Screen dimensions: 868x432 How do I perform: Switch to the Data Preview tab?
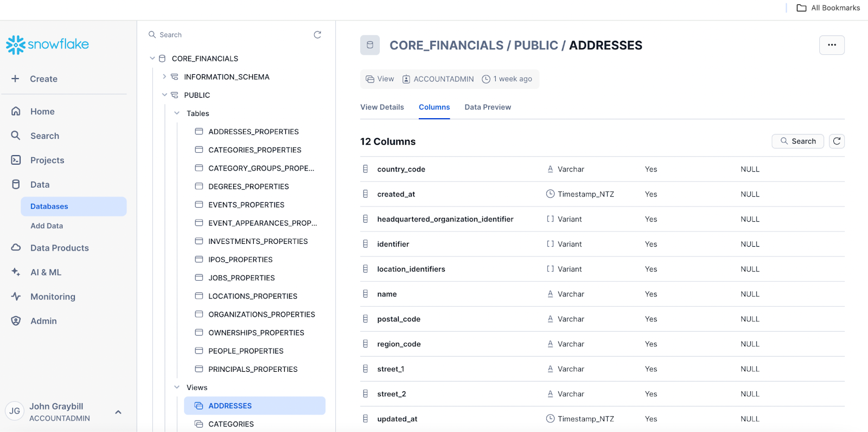[488, 107]
